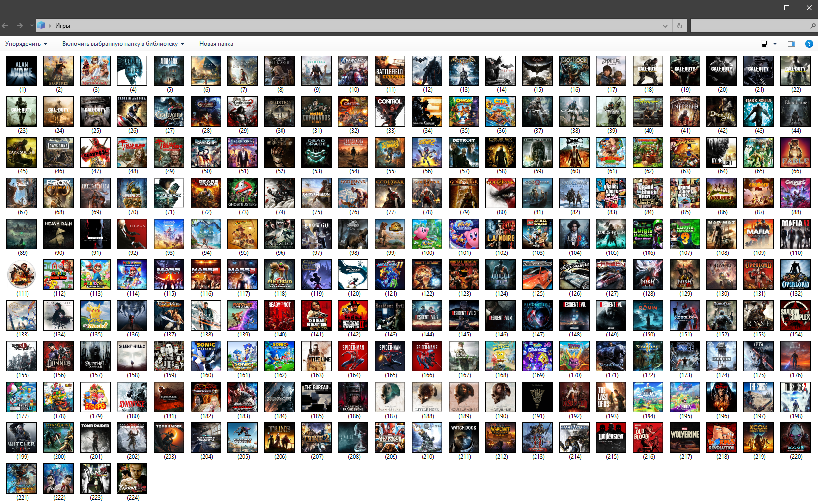This screenshot has height=504, width=818.
Task: Click the forward navigation arrow
Action: (x=20, y=26)
